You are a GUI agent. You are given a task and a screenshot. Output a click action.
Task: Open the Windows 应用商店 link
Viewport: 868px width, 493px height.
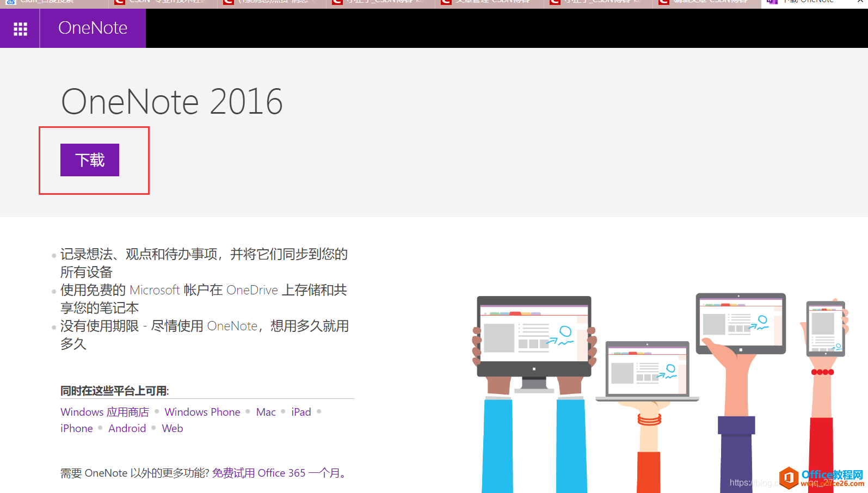(x=104, y=412)
